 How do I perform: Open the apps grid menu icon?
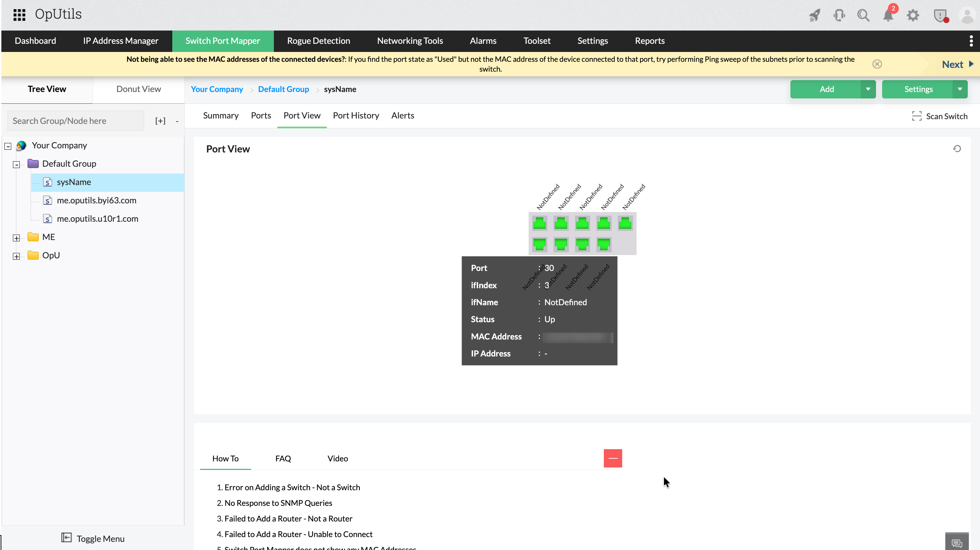point(19,15)
